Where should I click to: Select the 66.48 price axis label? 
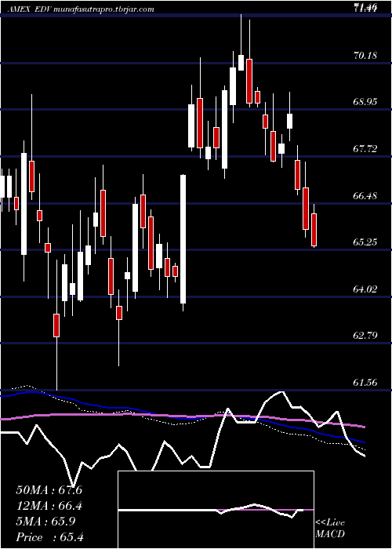365,195
